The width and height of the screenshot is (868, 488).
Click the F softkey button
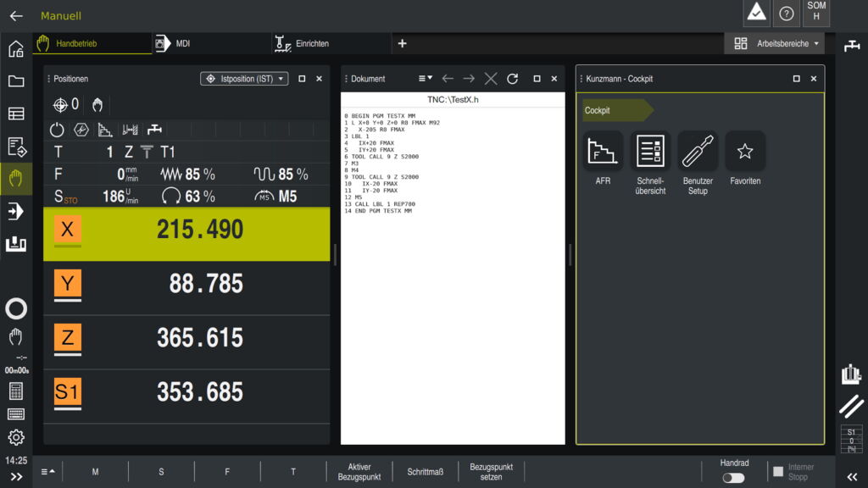coord(227,472)
